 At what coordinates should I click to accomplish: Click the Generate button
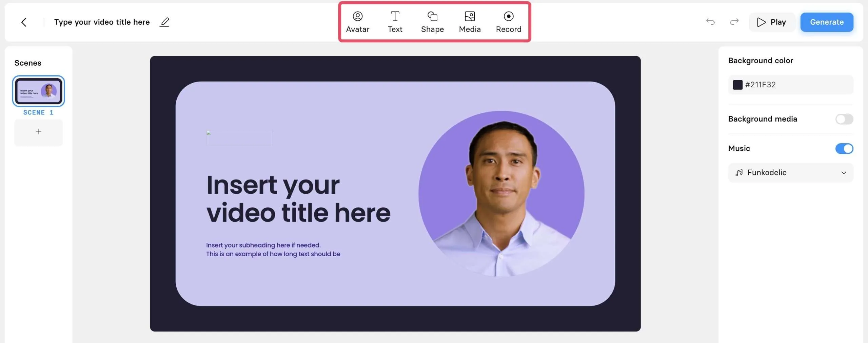coord(827,22)
